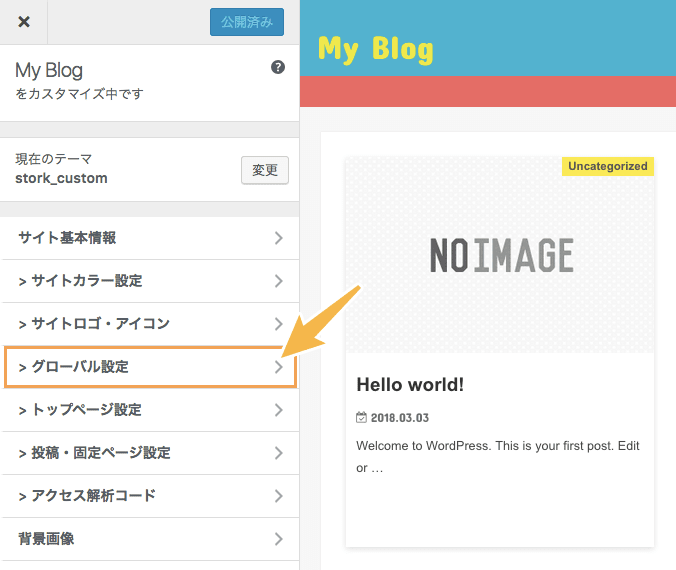Click the My Blog site title in preview
Image resolution: width=676 pixels, height=570 pixels.
tap(376, 49)
